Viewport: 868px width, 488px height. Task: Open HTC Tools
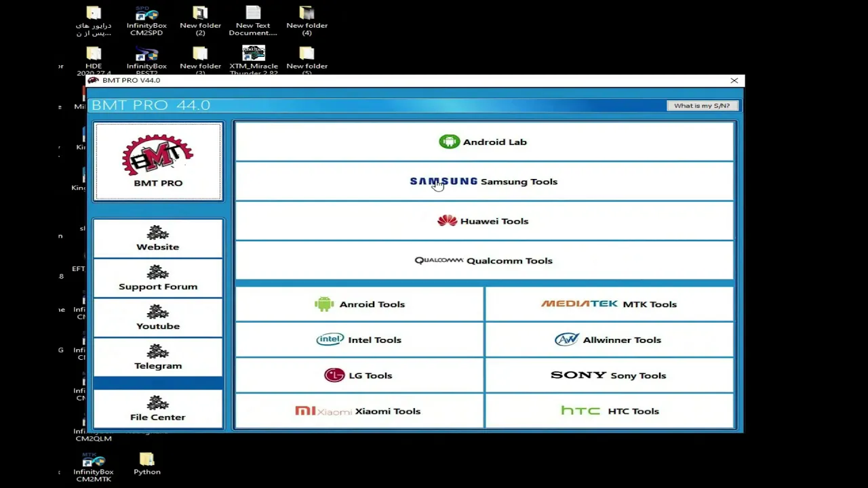point(609,411)
